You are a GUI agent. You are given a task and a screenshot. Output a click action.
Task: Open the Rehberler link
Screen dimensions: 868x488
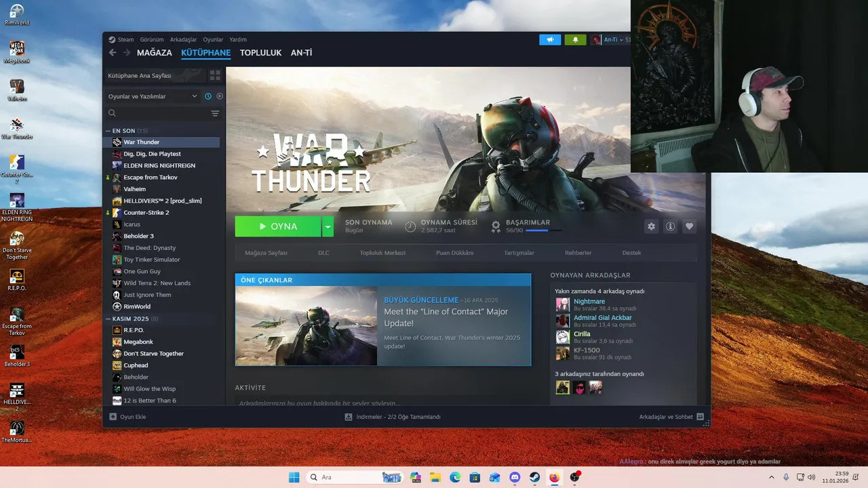tap(578, 253)
